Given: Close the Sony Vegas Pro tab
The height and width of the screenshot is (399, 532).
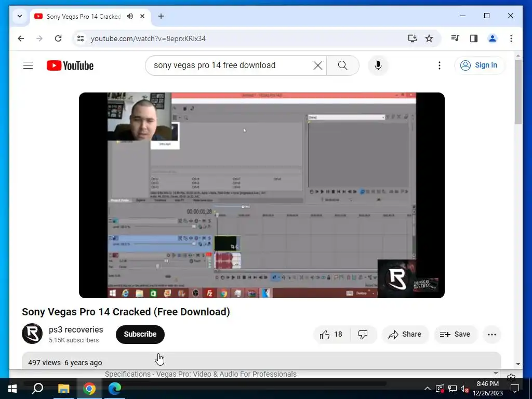Looking at the screenshot, I should (142, 16).
